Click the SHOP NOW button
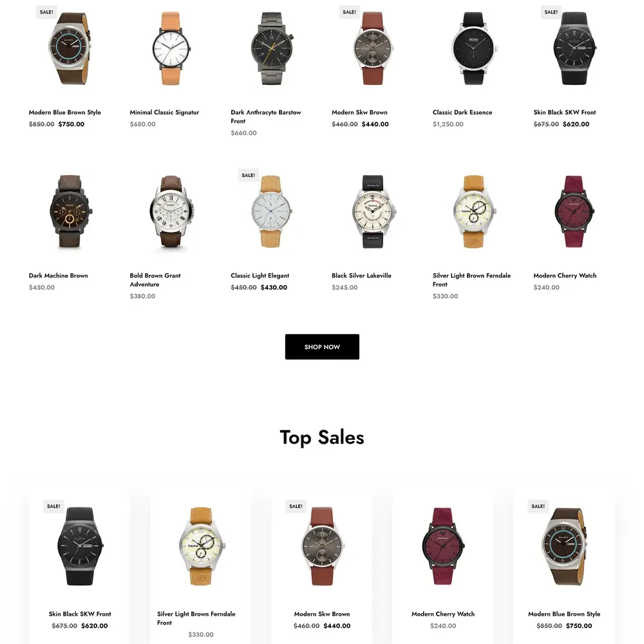 (322, 346)
